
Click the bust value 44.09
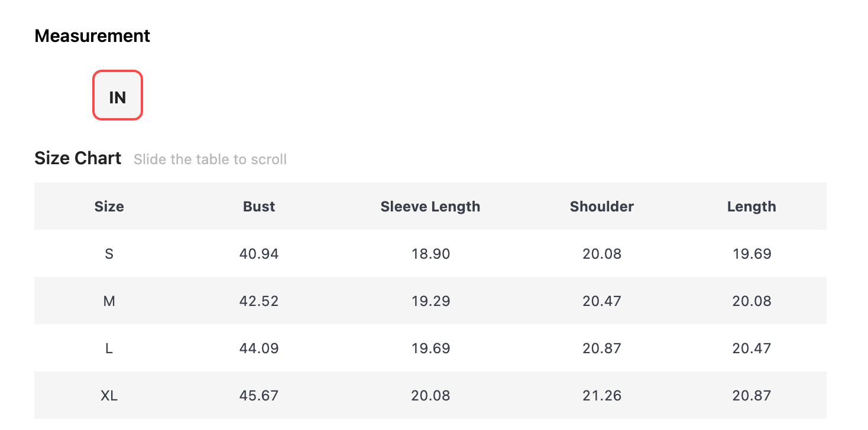pyautogui.click(x=259, y=348)
